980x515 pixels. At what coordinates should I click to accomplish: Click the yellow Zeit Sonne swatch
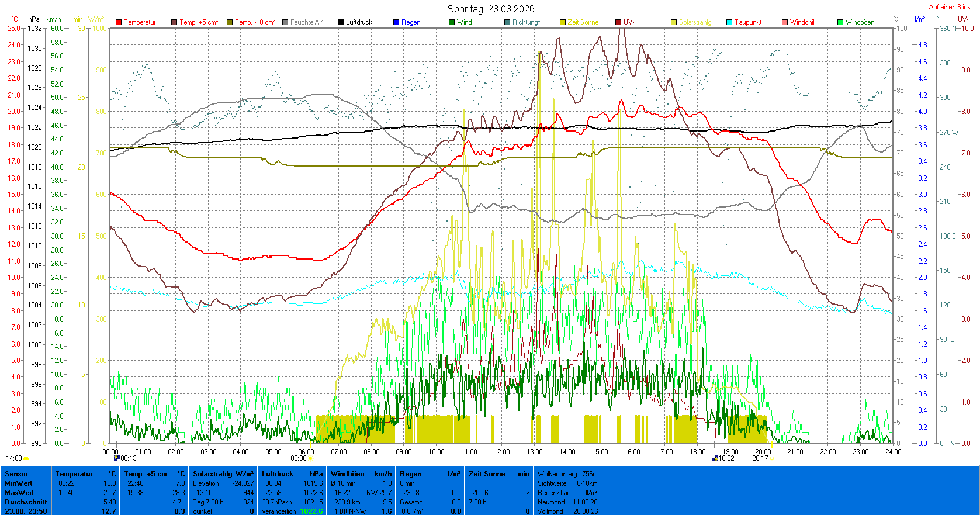coord(563,22)
